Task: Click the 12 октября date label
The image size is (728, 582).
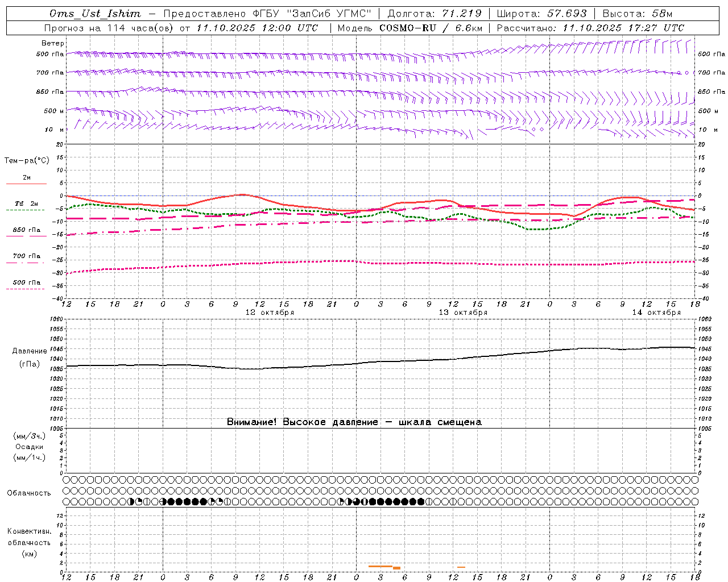Action: coord(270,313)
